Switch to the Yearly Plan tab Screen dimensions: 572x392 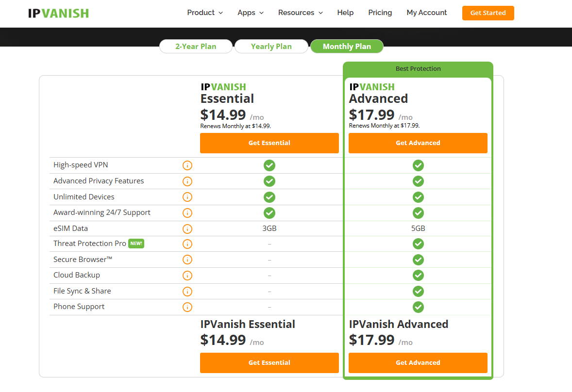(x=271, y=46)
